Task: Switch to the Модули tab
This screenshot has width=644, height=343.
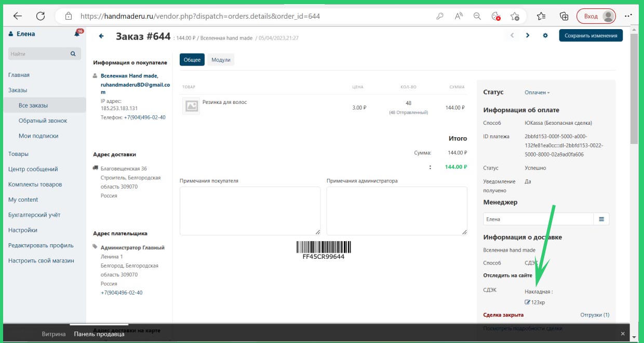Action: click(x=221, y=60)
